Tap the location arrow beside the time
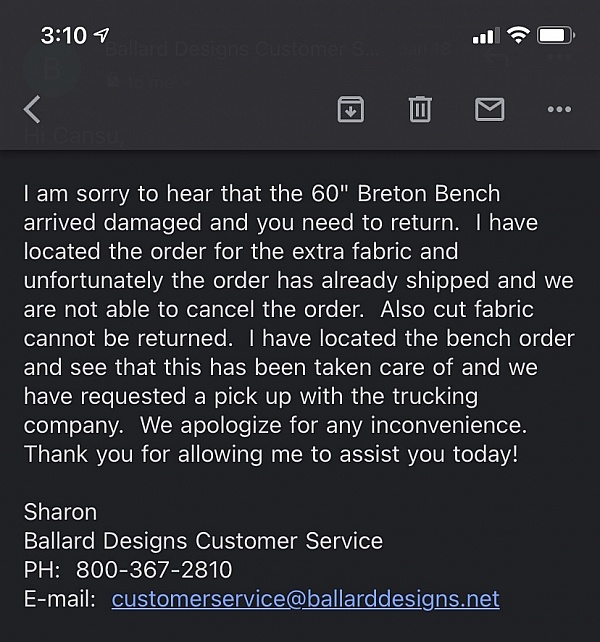 click(x=102, y=35)
